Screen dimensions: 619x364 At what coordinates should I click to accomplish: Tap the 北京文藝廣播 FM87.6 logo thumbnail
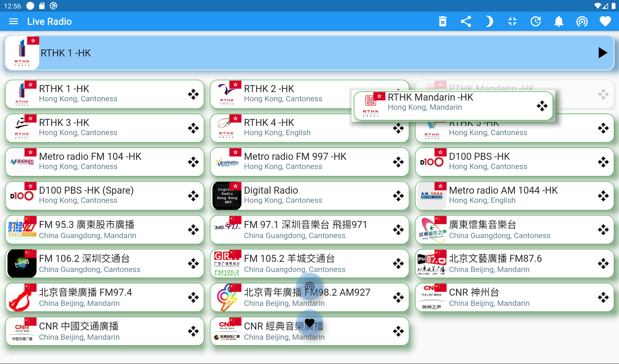(432, 264)
